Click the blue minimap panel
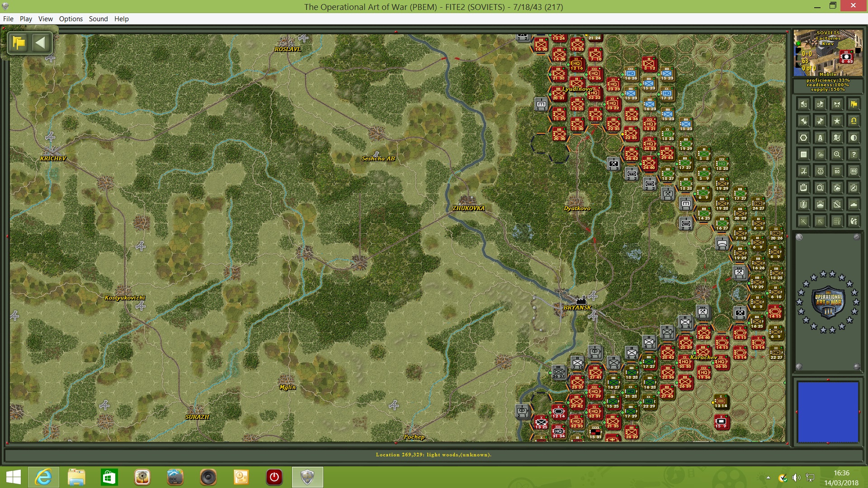The width and height of the screenshot is (868, 488). click(x=828, y=412)
